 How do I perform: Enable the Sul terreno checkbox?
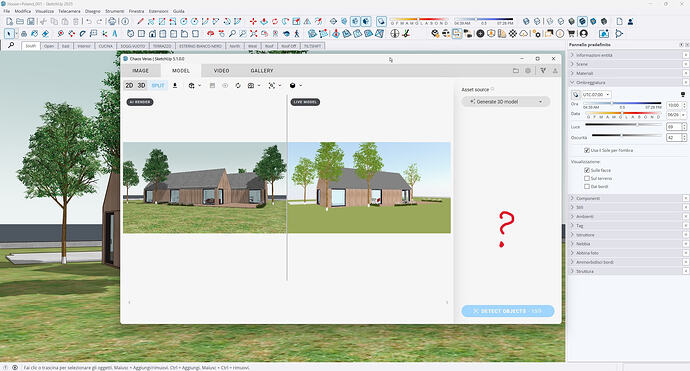[x=587, y=178]
